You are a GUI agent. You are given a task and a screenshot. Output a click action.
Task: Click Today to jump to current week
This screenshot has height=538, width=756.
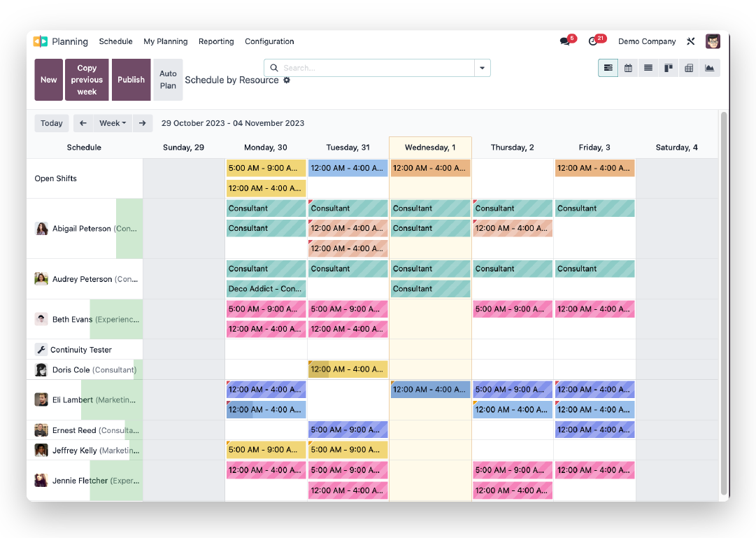click(51, 122)
